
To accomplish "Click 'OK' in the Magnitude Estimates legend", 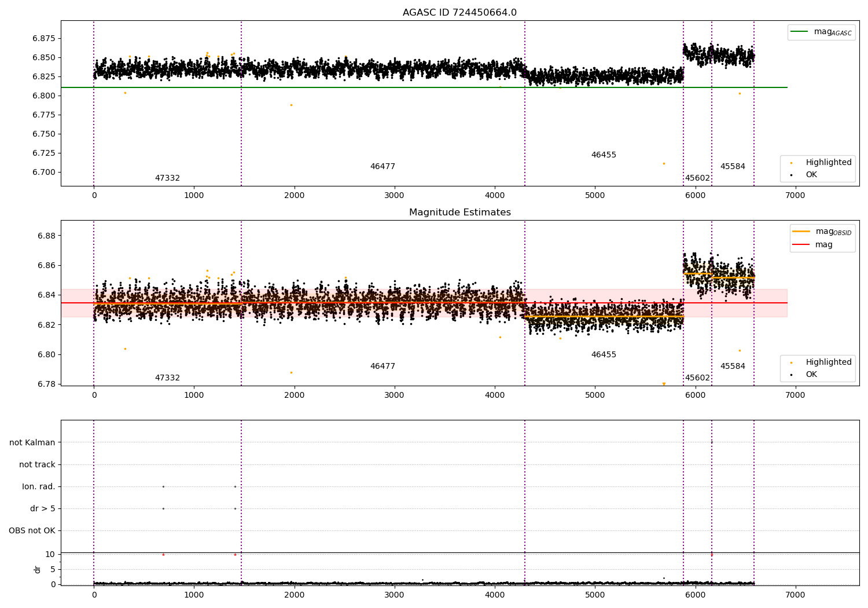I will click(x=811, y=374).
